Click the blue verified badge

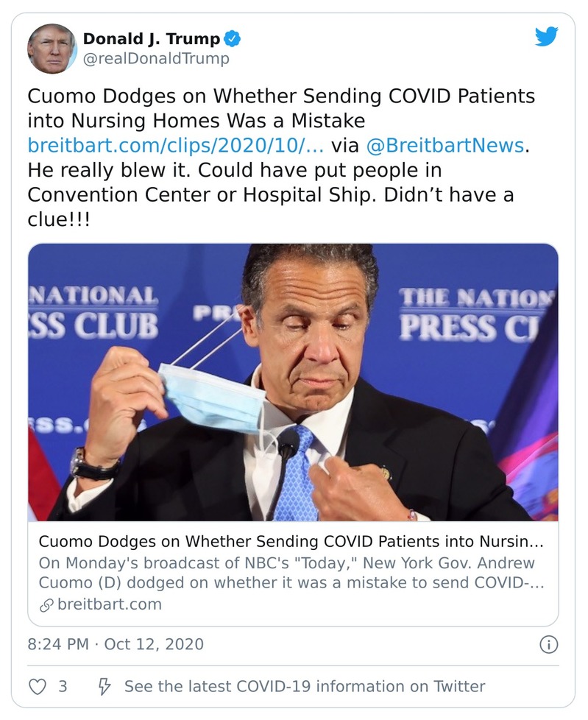point(233,38)
